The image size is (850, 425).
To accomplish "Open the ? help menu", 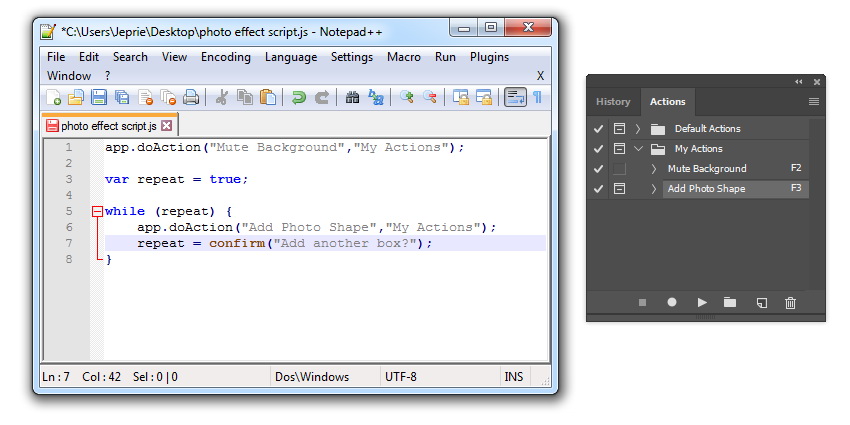I will tap(107, 75).
